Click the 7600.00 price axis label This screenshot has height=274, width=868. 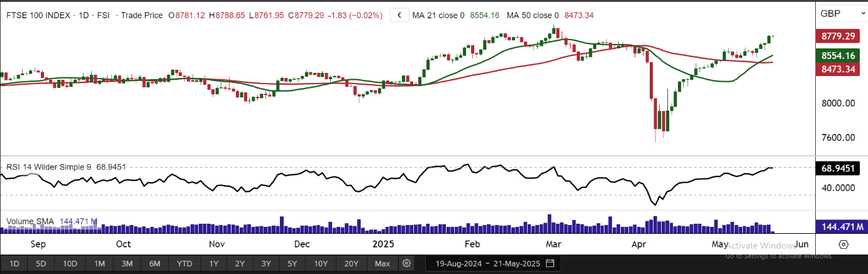click(838, 138)
